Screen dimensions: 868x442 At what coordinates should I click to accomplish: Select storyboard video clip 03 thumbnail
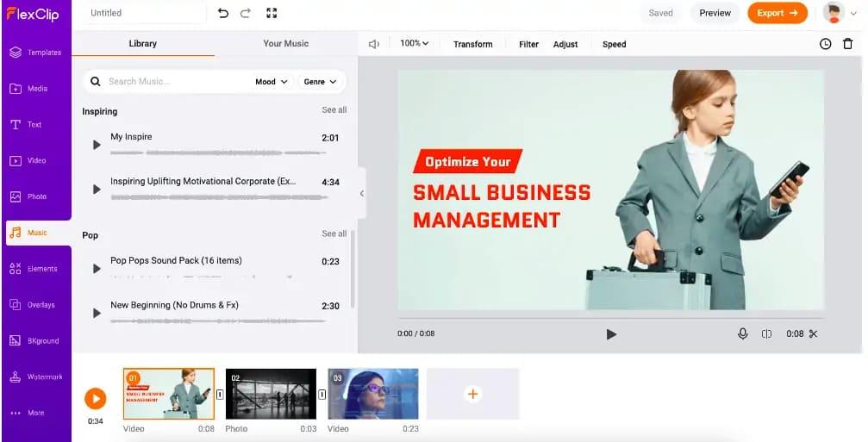373,394
